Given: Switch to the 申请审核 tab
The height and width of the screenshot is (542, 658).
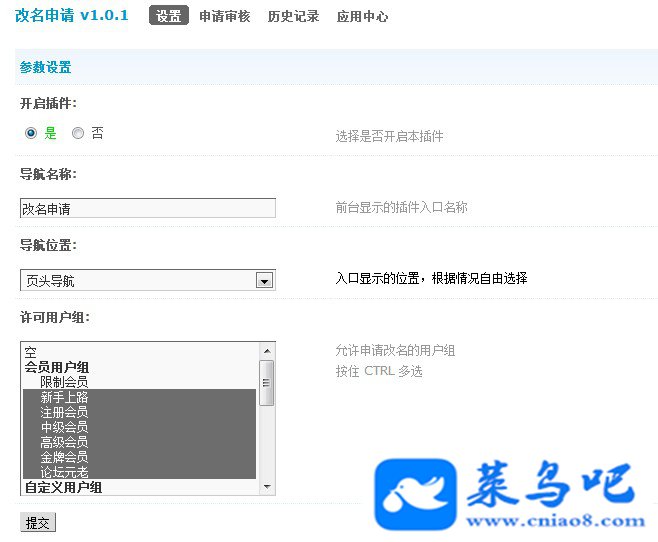Looking at the screenshot, I should coord(225,16).
